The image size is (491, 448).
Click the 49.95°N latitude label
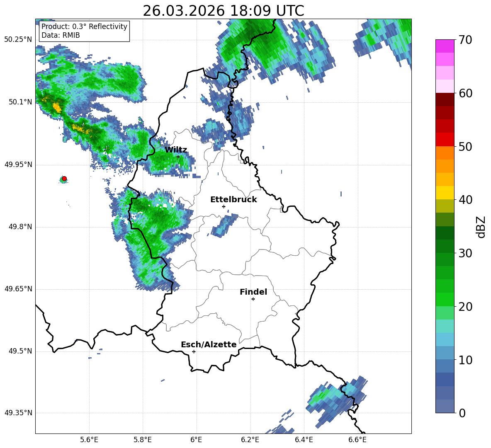pyautogui.click(x=18, y=165)
